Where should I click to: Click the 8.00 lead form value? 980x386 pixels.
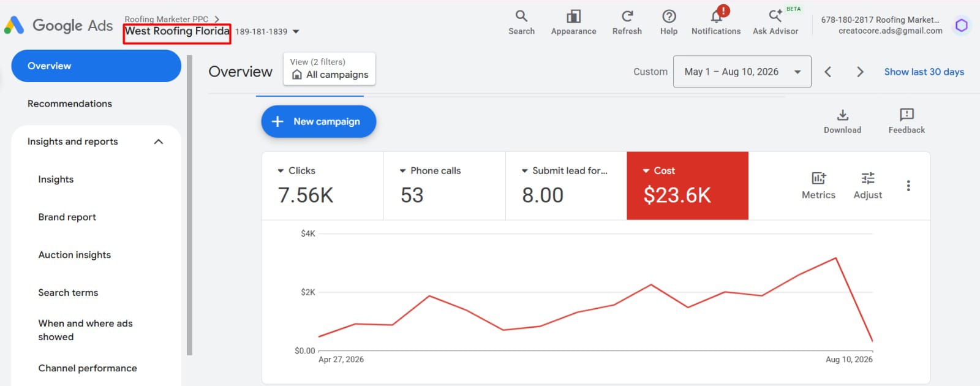coord(543,195)
